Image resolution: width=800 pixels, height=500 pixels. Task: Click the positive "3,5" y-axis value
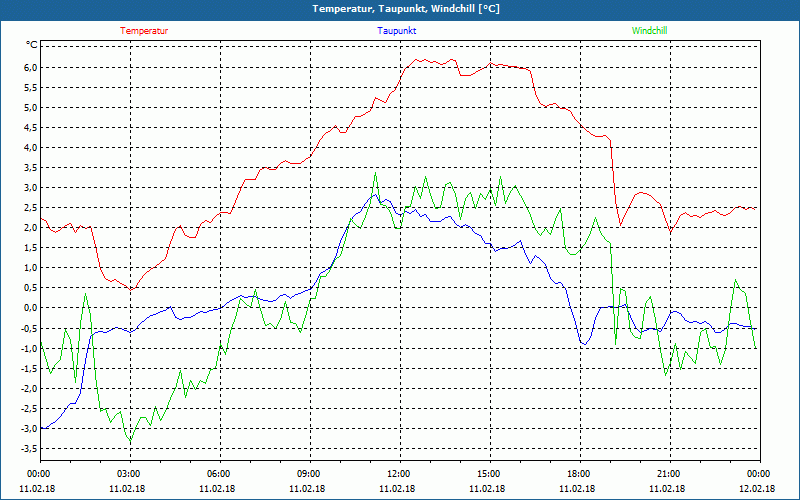click(30, 168)
